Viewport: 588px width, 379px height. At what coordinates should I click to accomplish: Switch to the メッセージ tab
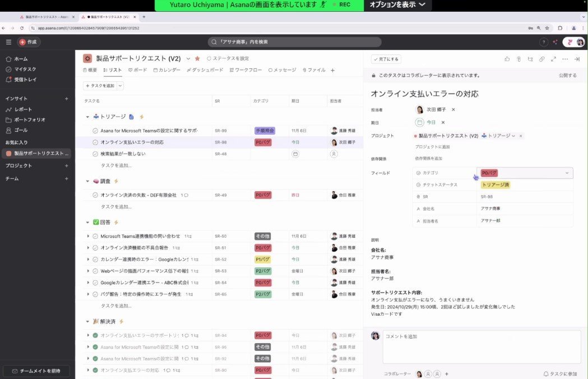coord(282,70)
